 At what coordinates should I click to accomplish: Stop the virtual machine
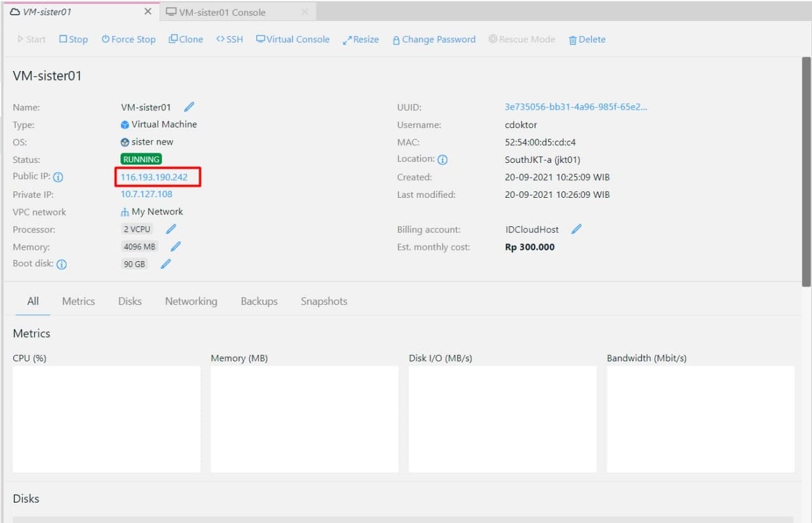74,39
